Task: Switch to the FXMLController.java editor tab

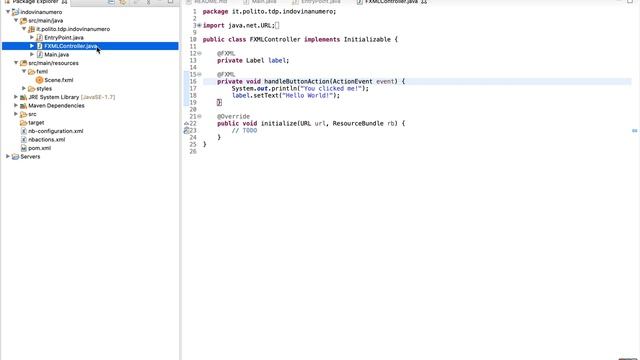Action: pyautogui.click(x=392, y=2)
